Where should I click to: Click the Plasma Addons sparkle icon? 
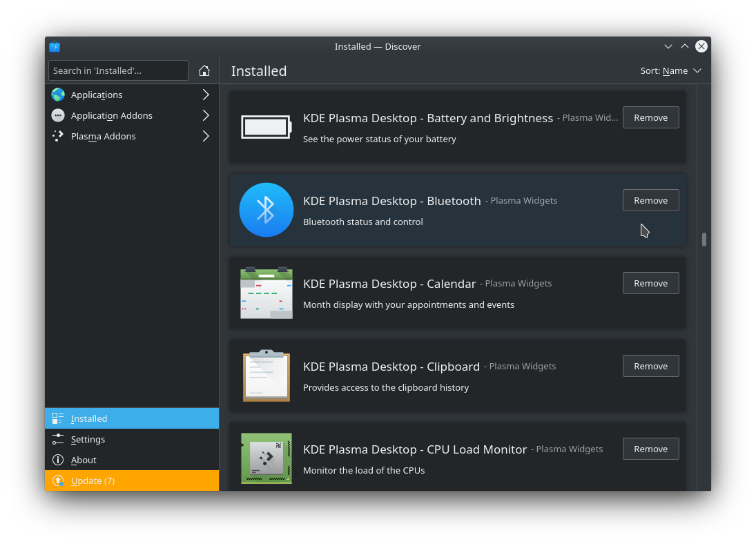pyautogui.click(x=58, y=136)
